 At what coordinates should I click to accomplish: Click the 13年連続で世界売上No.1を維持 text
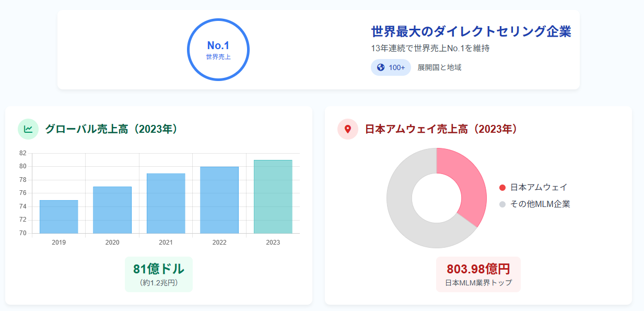(430, 49)
